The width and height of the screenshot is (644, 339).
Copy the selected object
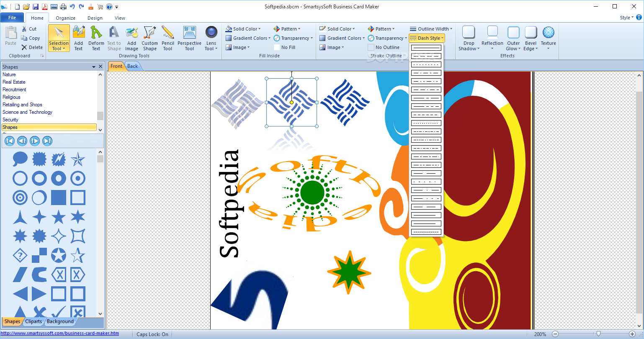point(31,38)
